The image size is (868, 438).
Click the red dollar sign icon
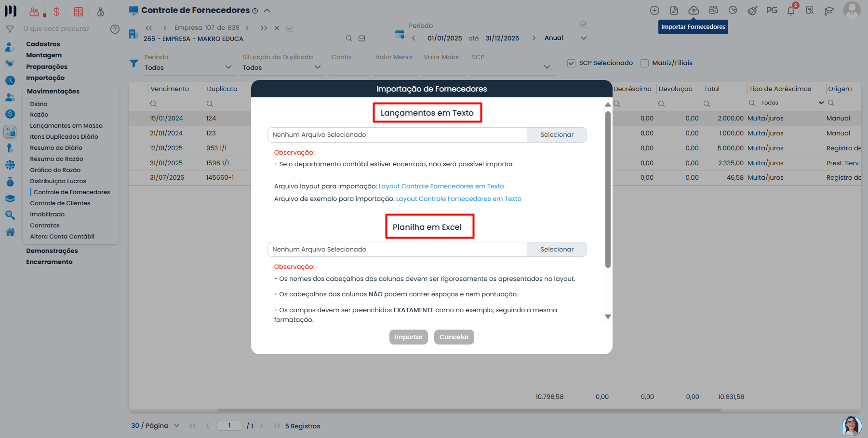point(56,12)
